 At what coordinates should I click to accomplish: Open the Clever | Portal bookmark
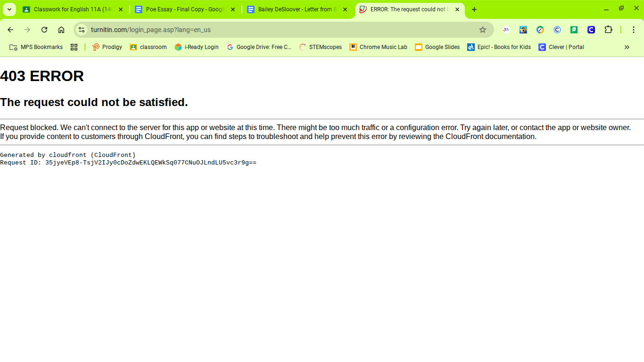click(561, 47)
